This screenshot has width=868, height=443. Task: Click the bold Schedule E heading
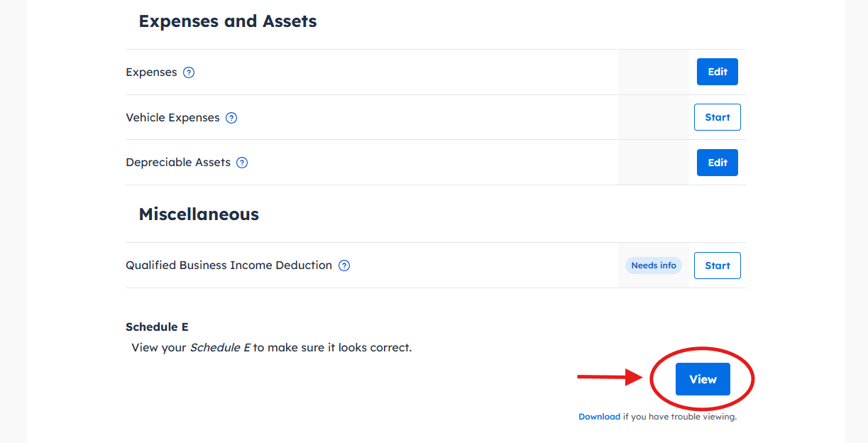coord(157,327)
